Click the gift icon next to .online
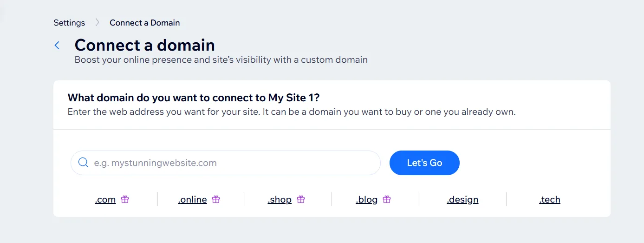The width and height of the screenshot is (644, 243). 216,199
